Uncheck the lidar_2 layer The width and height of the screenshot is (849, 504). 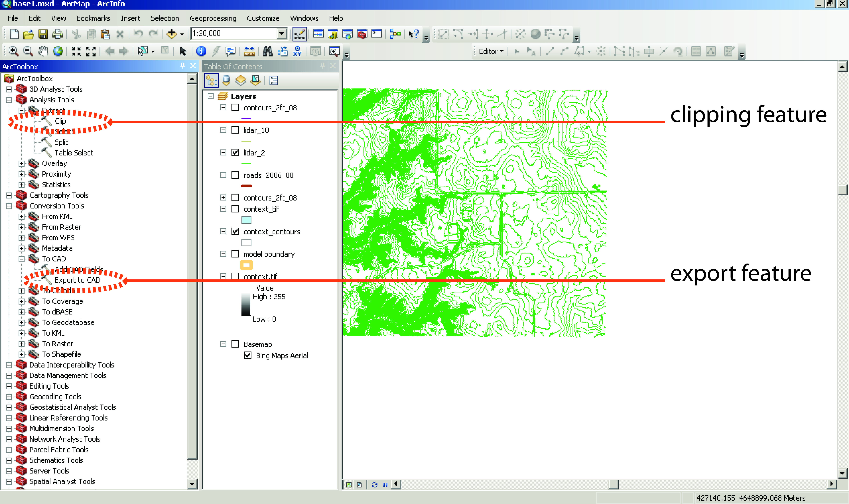[x=235, y=153]
